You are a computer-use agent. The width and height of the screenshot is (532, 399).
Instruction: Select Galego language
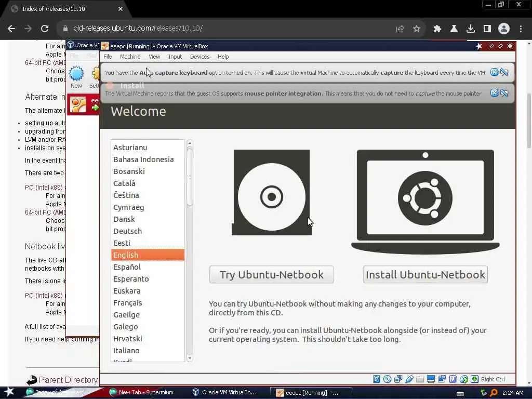[x=148, y=327]
